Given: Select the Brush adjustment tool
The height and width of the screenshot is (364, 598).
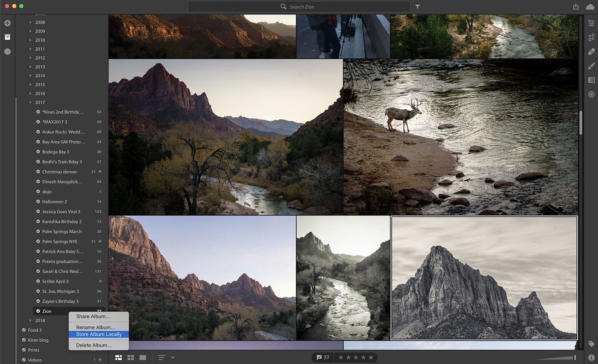Looking at the screenshot, I should pyautogui.click(x=591, y=66).
